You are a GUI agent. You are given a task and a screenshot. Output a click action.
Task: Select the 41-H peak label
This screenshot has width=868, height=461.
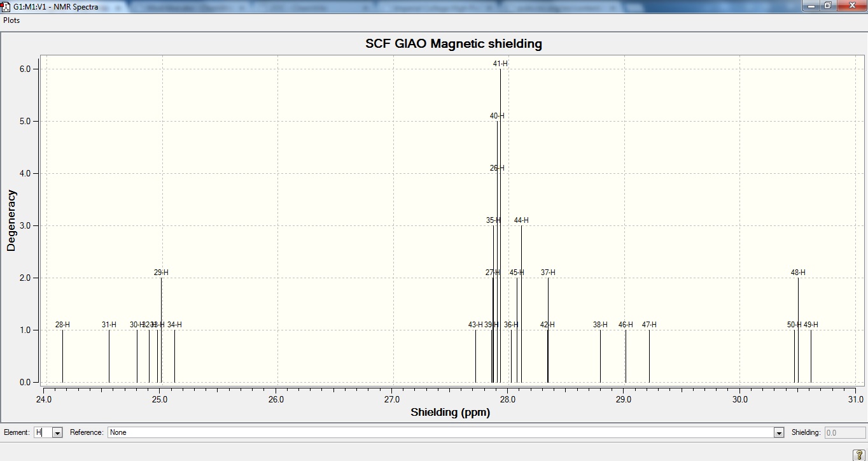pos(500,64)
